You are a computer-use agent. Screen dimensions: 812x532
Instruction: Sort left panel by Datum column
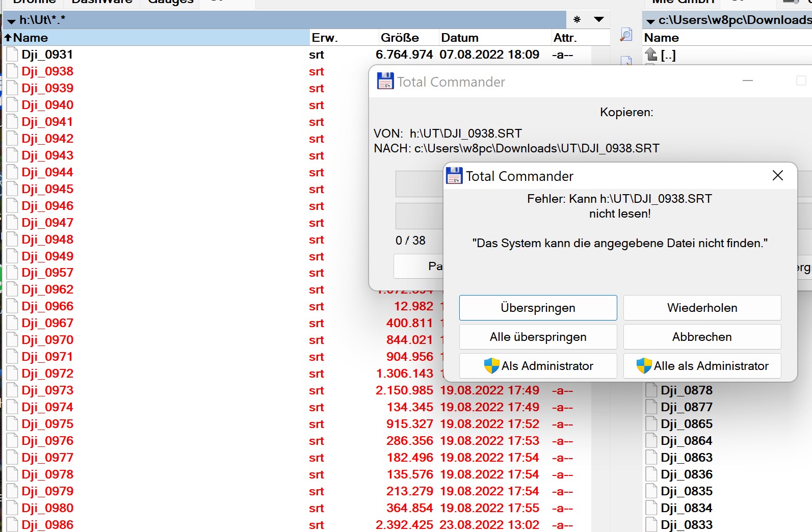point(494,38)
